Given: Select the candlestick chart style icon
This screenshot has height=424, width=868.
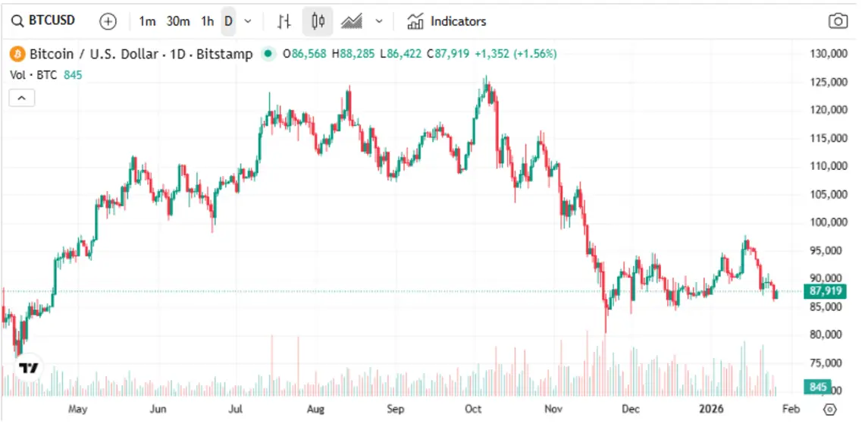Looking at the screenshot, I should click(318, 21).
